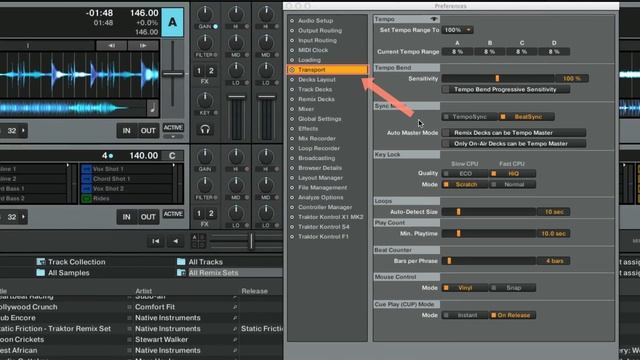Set loop IN point on Deck A
Screen dimensions: 640x360
point(127,131)
